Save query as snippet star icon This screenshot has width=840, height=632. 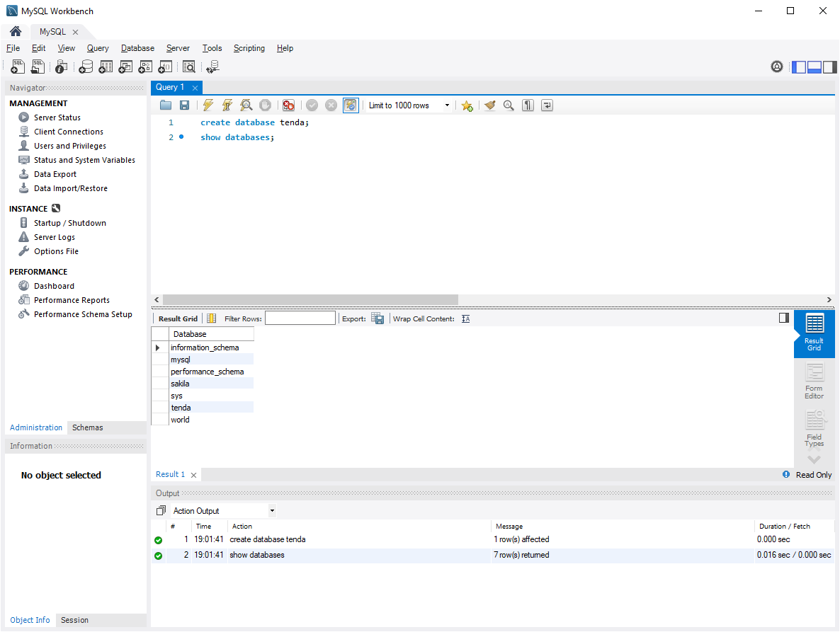[x=467, y=106]
